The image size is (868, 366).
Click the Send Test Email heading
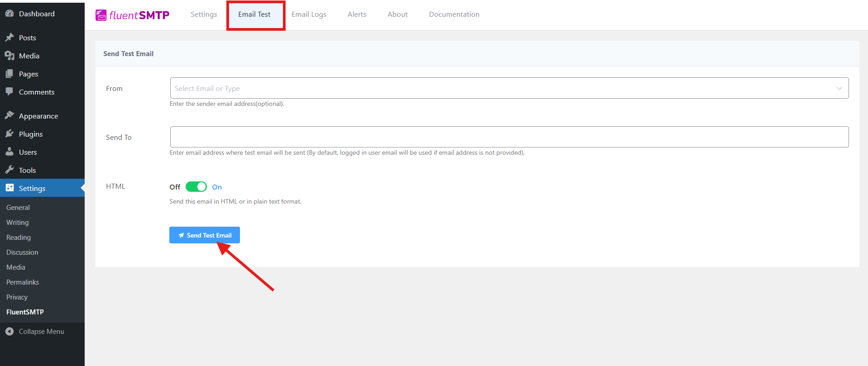[128, 53]
